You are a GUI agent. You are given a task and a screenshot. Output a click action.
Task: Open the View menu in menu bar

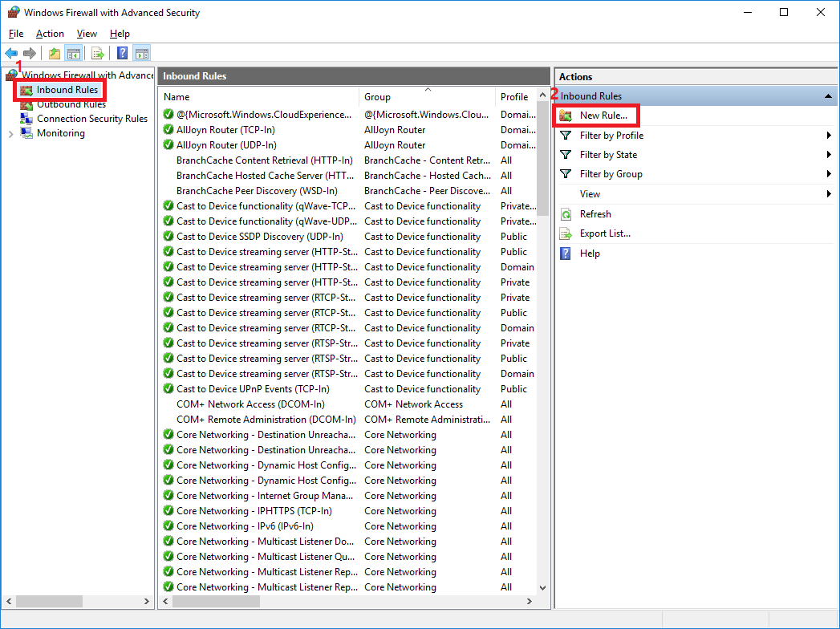(x=87, y=34)
